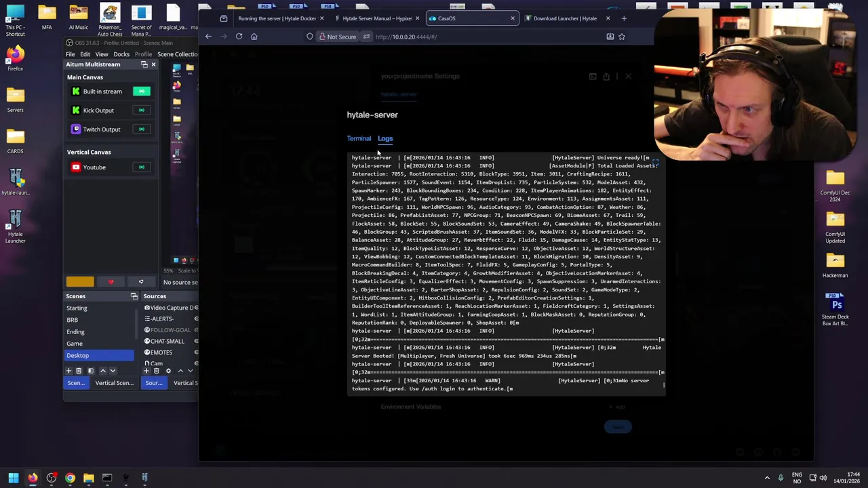The image size is (868, 488).
Task: Pop out the Scenes dock
Action: pos(134,296)
